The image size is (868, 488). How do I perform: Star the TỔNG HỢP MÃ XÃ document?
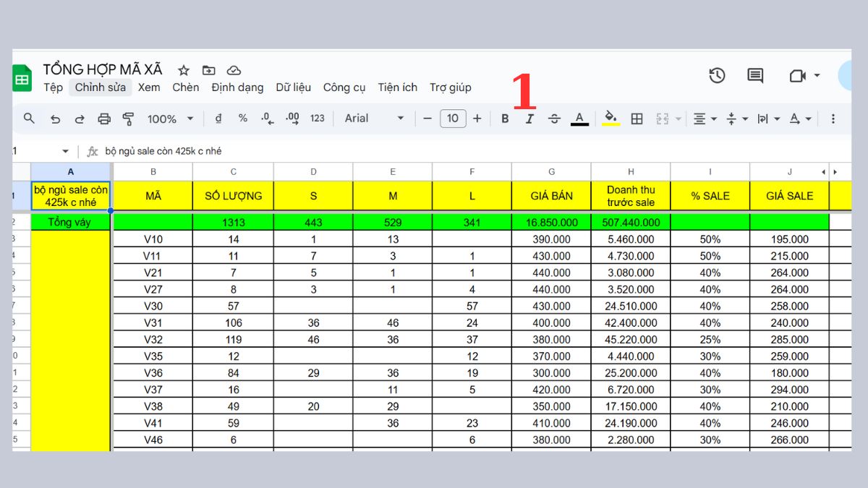click(184, 70)
